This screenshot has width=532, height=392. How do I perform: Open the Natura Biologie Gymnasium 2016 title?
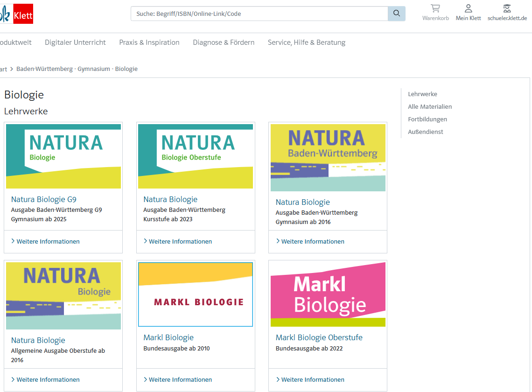pos(303,202)
